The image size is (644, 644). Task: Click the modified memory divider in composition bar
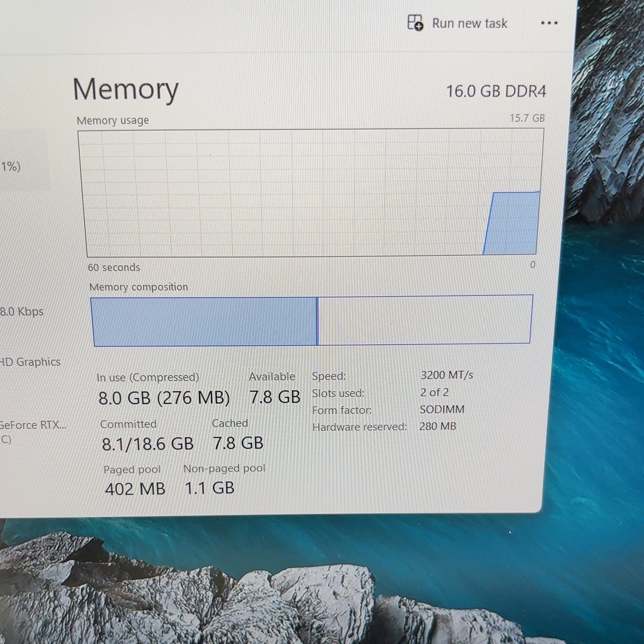(317, 321)
